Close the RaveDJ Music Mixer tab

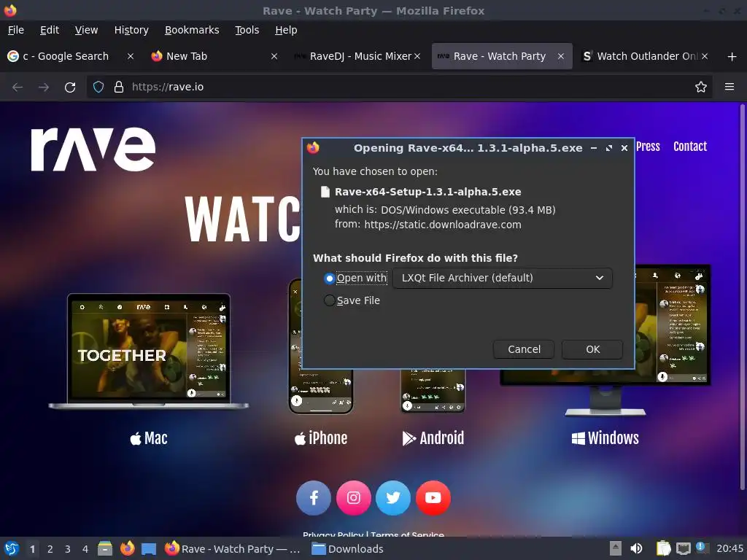coord(417,56)
